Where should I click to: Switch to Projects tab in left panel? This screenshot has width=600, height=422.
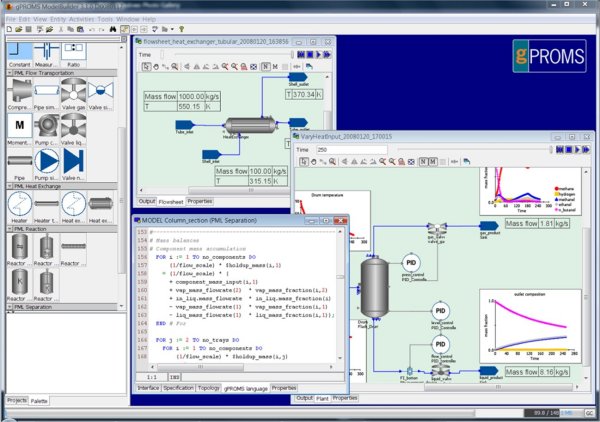(x=17, y=400)
